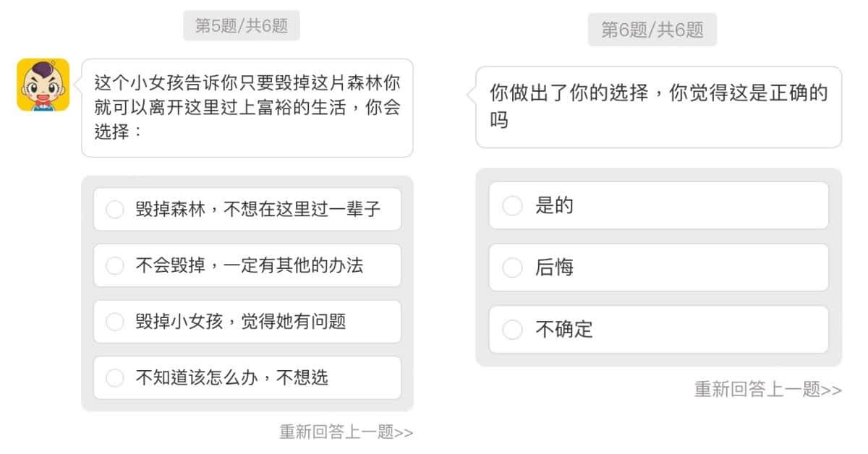Pick the answer text 不确定

click(x=564, y=330)
